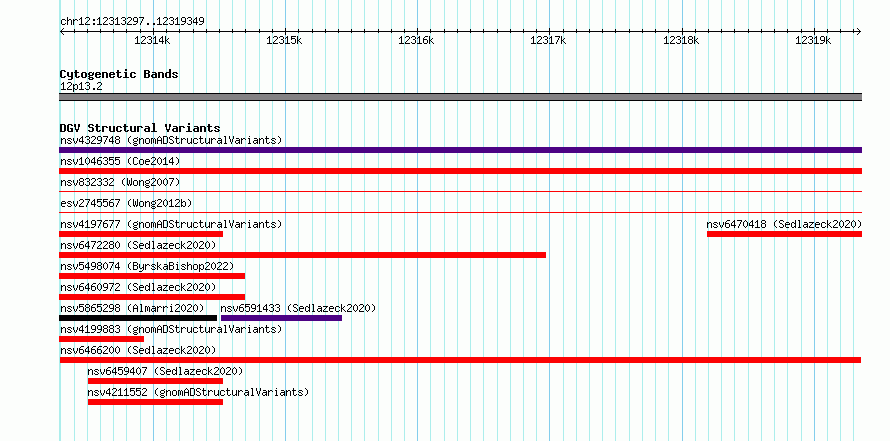This screenshot has height=441, width=890.
Task: Click the nsv4329748 gnomADStructuralVariants label
Action: click(171, 140)
